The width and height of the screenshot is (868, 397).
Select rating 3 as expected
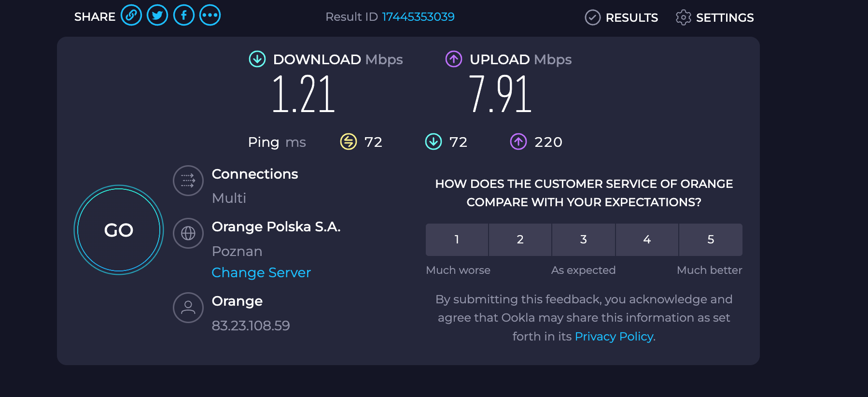(584, 240)
